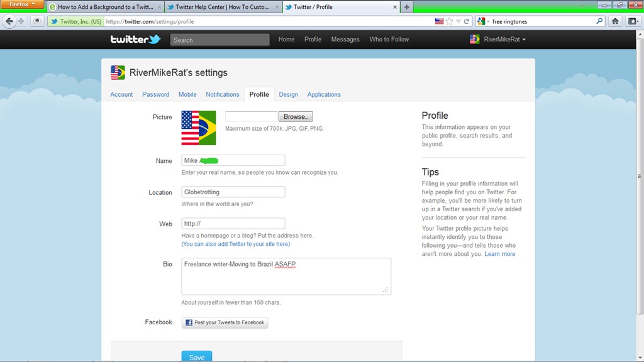The image size is (644, 362).
Task: Click the US-Brazil flag profile picture
Action: pyautogui.click(x=199, y=128)
